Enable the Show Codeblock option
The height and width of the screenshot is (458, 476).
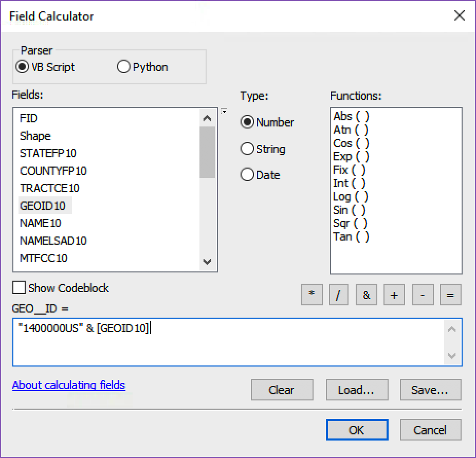(x=19, y=287)
